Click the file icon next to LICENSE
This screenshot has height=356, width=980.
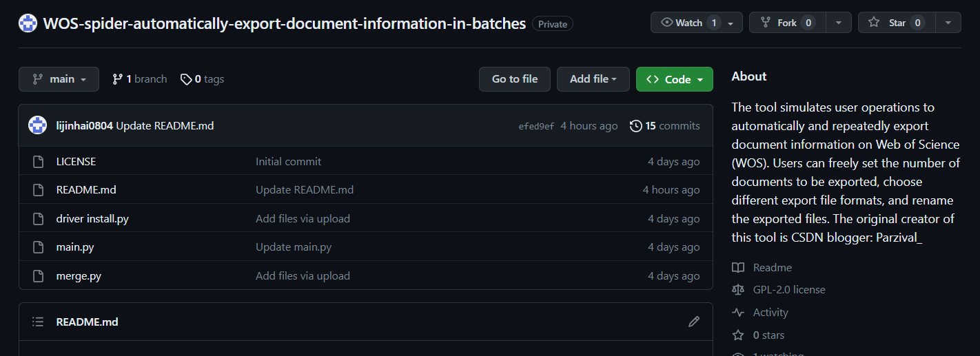click(x=39, y=162)
